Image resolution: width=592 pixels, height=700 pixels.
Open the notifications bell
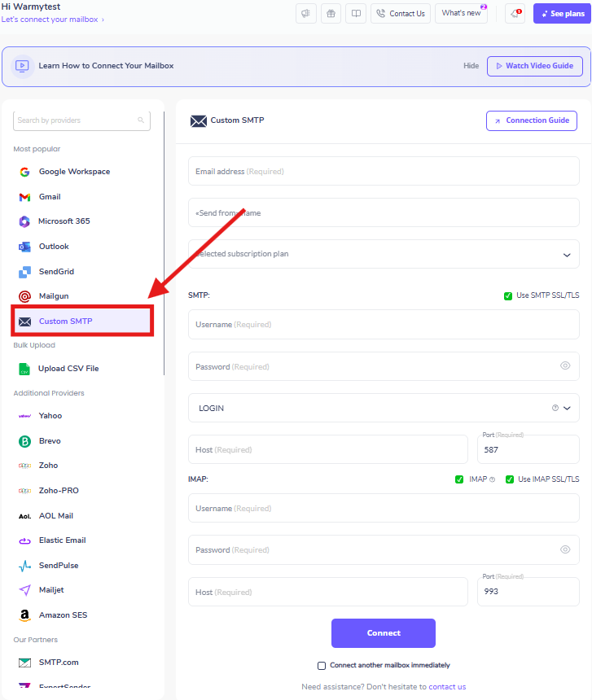(515, 13)
